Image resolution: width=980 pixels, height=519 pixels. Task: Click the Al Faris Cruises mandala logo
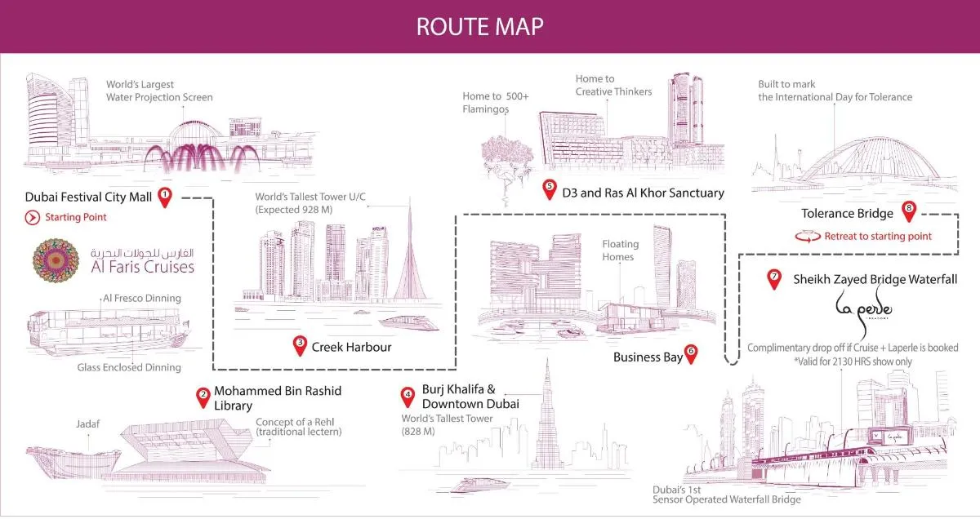[x=56, y=260]
